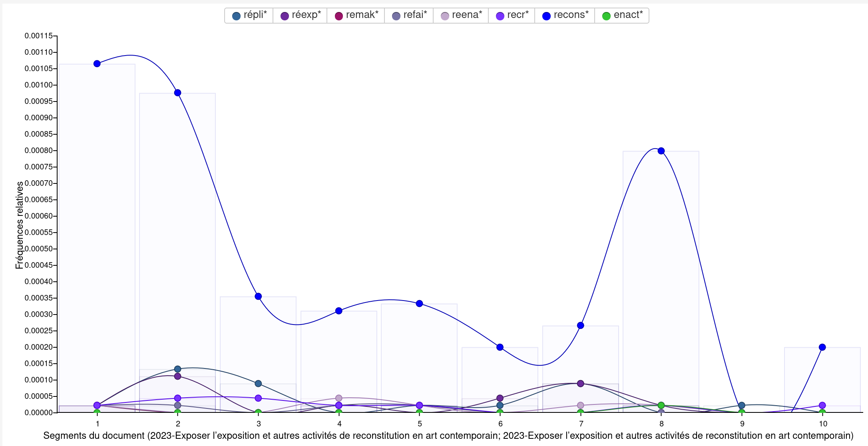The image size is (868, 446).
Task: Select the recr* legend item
Action: click(512, 16)
